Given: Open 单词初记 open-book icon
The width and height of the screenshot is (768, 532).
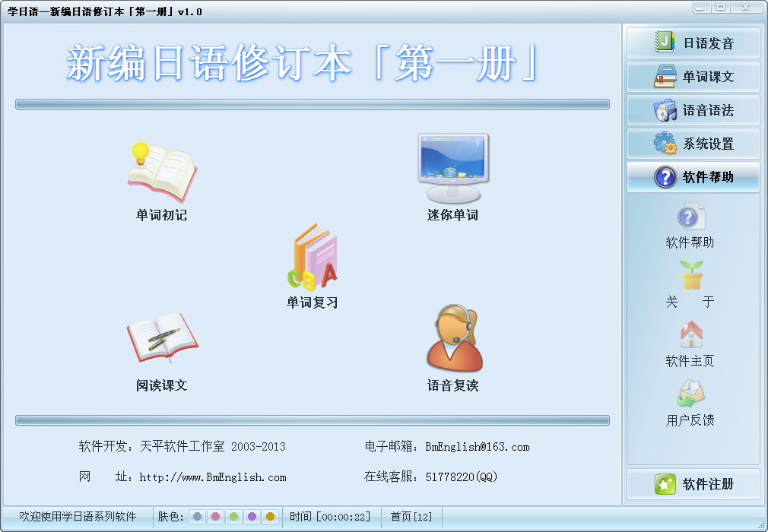Looking at the screenshot, I should click(162, 173).
